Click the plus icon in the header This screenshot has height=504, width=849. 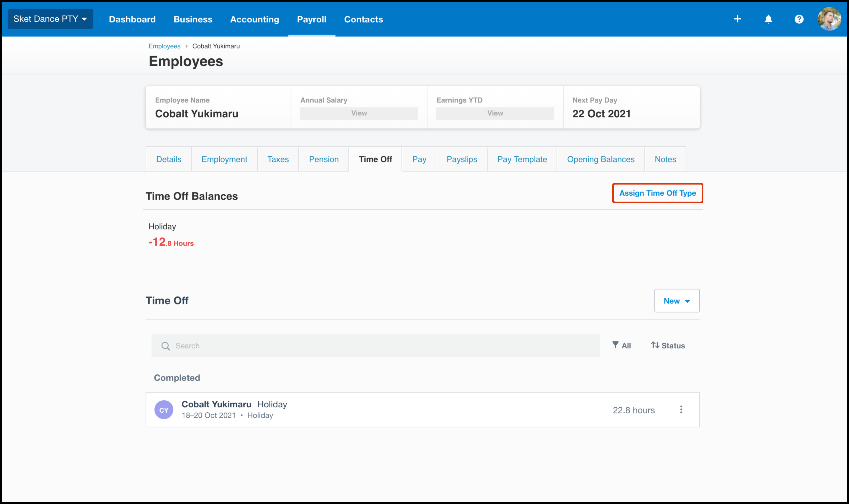coord(737,19)
